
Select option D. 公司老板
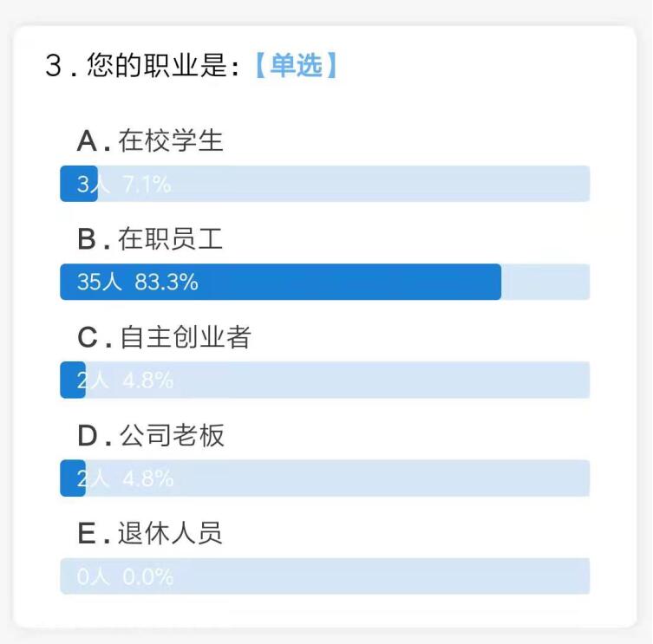pos(151,435)
